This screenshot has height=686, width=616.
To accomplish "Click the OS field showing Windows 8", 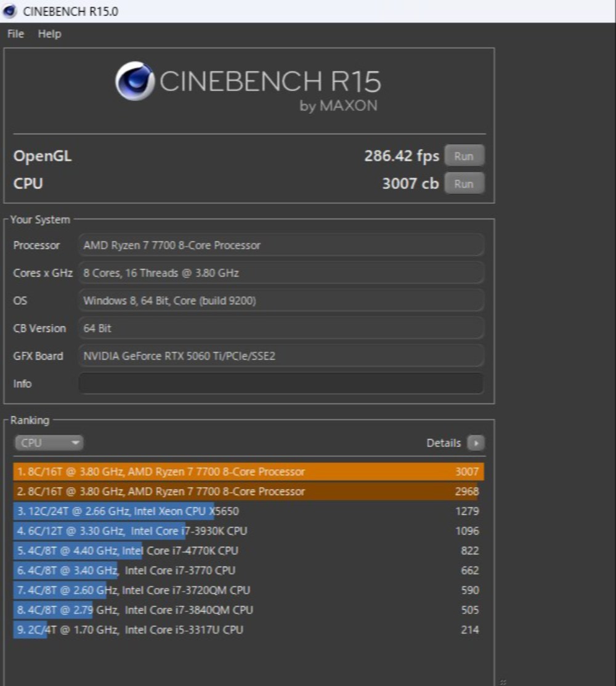I will [282, 301].
